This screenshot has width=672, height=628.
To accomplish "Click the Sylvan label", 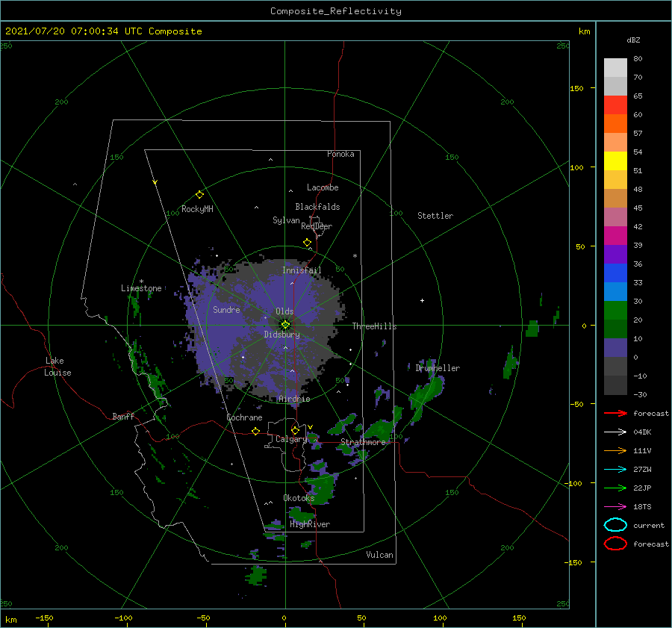I will tap(286, 220).
